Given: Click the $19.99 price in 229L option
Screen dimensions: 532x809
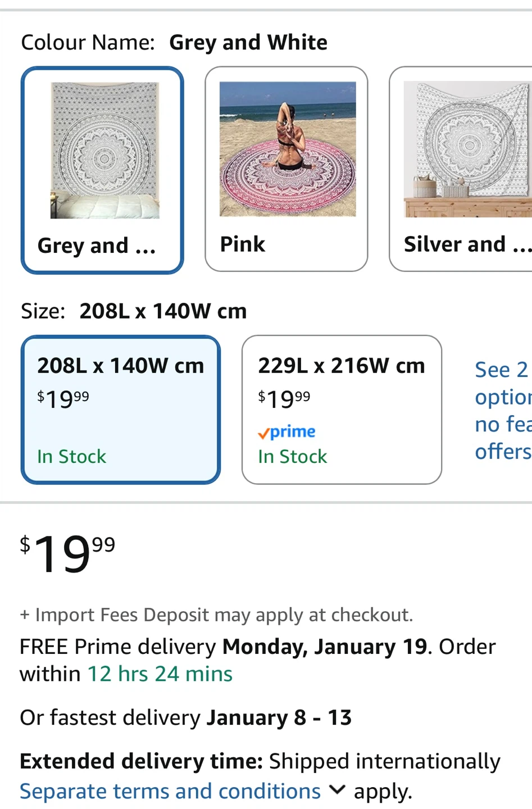Looking at the screenshot, I should point(284,399).
